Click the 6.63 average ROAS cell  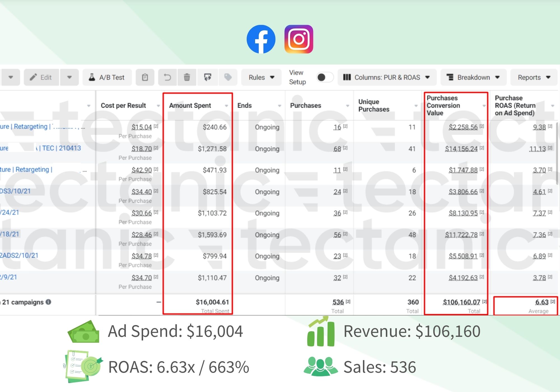tap(542, 302)
